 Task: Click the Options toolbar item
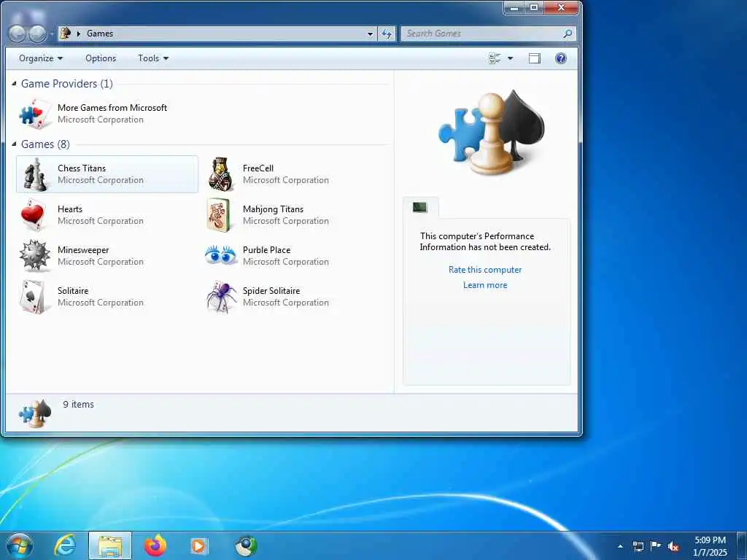[x=101, y=58]
